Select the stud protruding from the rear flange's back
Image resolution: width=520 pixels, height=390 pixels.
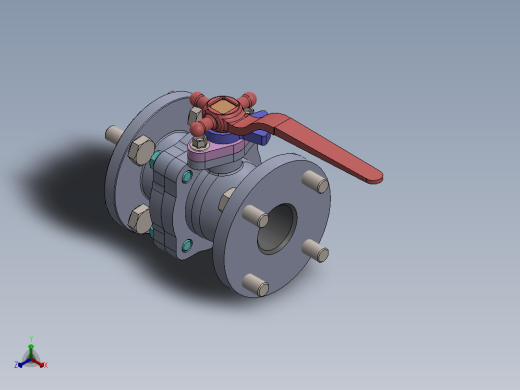click(114, 134)
